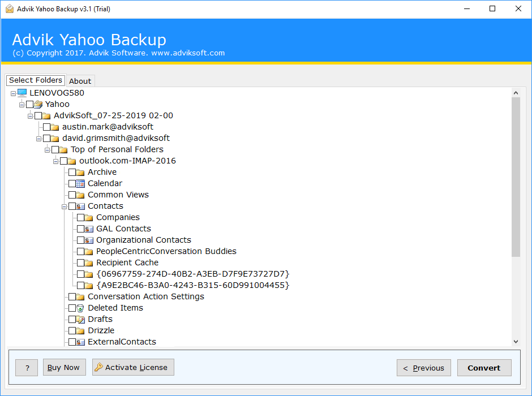532x396 pixels.
Task: Click the Deleted Items recycle bin icon
Action: coord(80,308)
